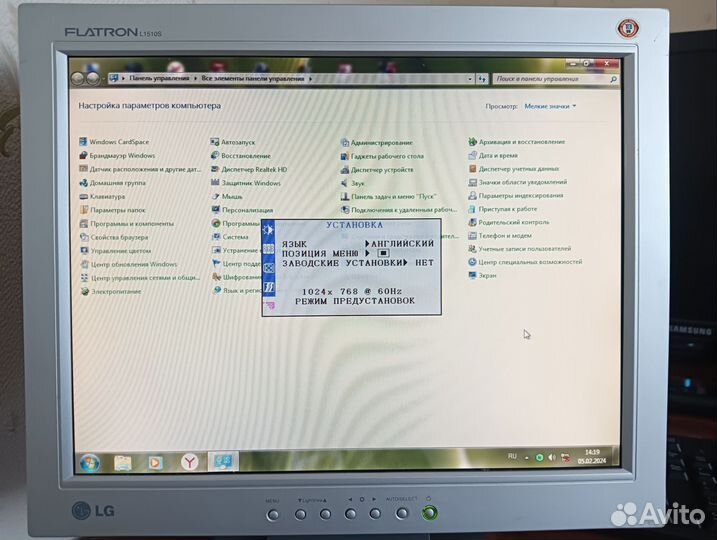Open Архивация и восстановление
717x540 pixels.
pos(521,142)
